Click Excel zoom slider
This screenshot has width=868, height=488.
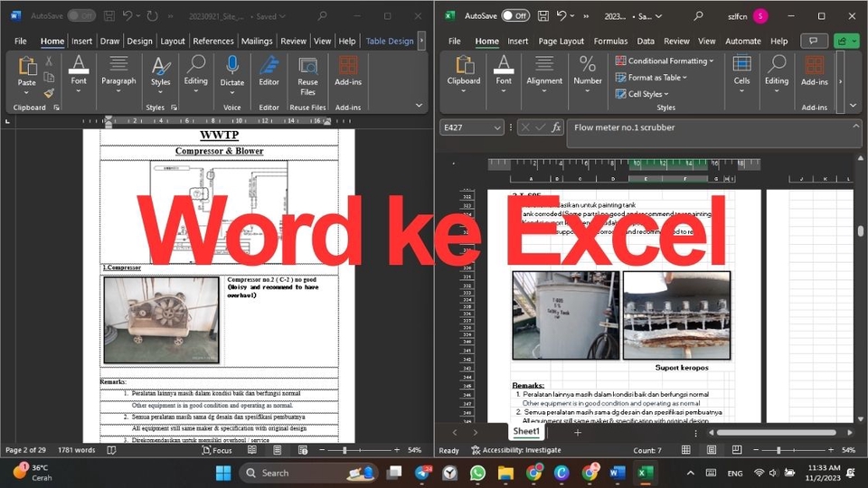793,450
